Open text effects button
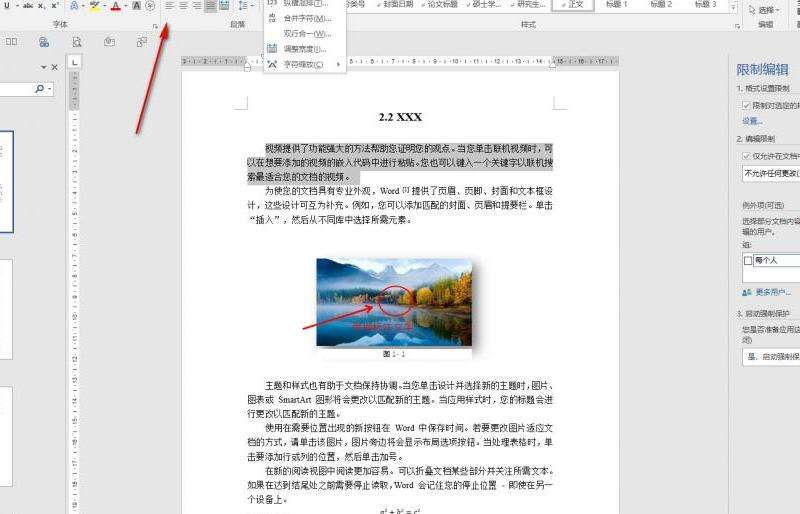This screenshot has height=514, width=800. (x=74, y=6)
